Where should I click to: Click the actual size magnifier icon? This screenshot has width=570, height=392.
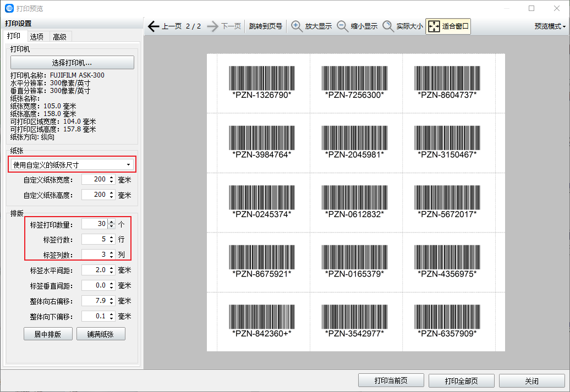[388, 26]
